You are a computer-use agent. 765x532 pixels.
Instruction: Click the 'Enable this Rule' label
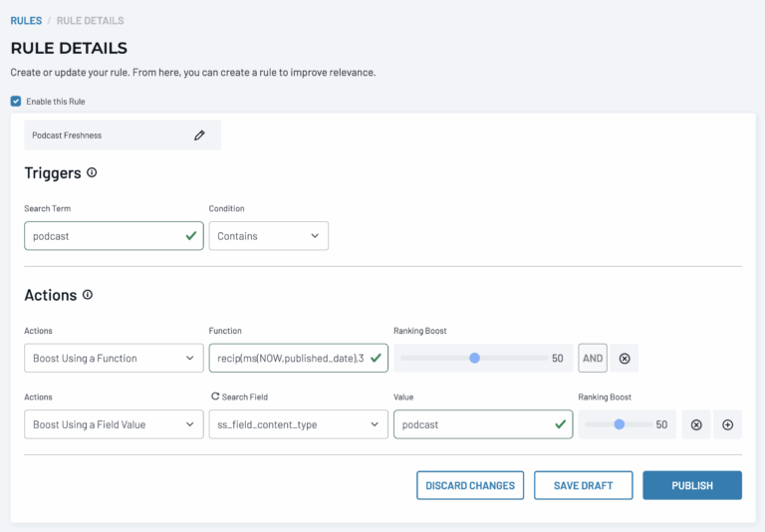pos(56,102)
